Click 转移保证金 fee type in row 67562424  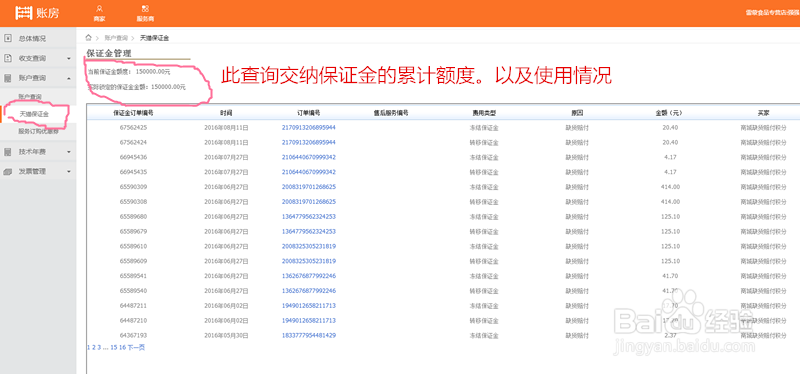point(484,142)
